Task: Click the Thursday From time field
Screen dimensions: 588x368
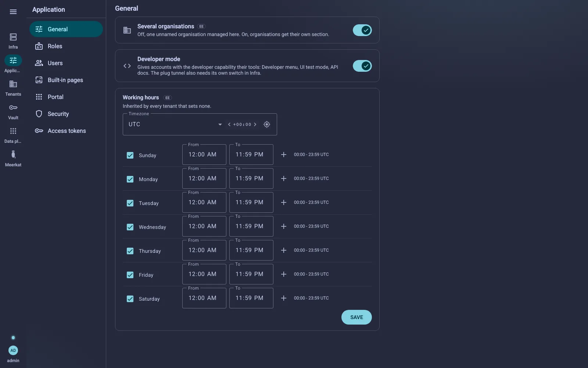Action: click(x=204, y=250)
